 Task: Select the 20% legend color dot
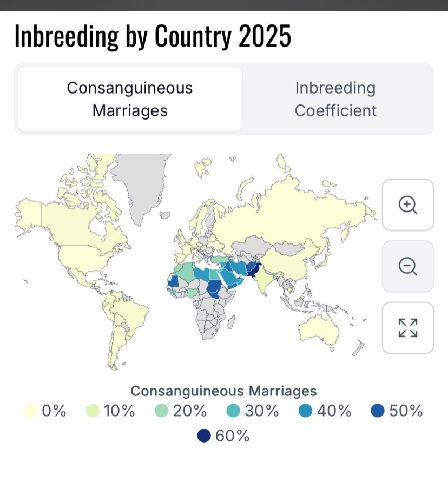[161, 411]
